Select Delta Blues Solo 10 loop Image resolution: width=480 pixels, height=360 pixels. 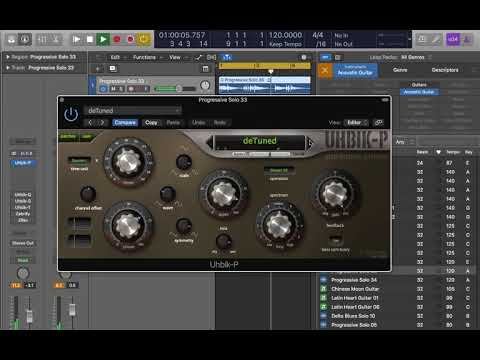click(353, 316)
